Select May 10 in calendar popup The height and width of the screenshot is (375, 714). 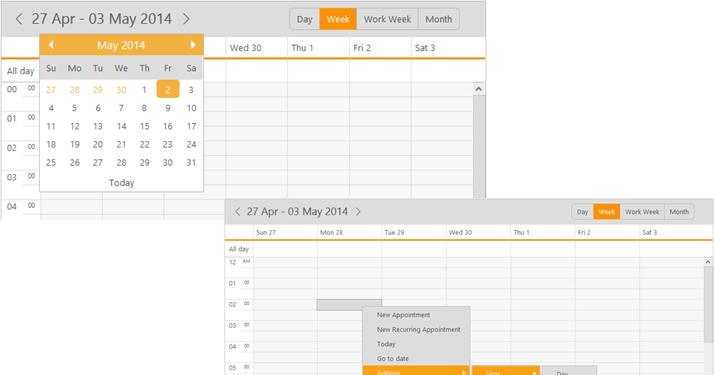(191, 108)
